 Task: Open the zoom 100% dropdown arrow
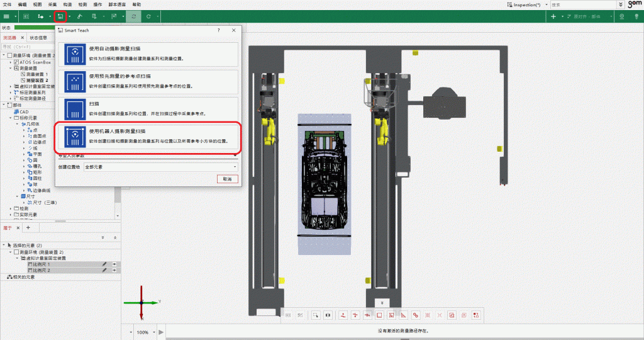click(154, 332)
